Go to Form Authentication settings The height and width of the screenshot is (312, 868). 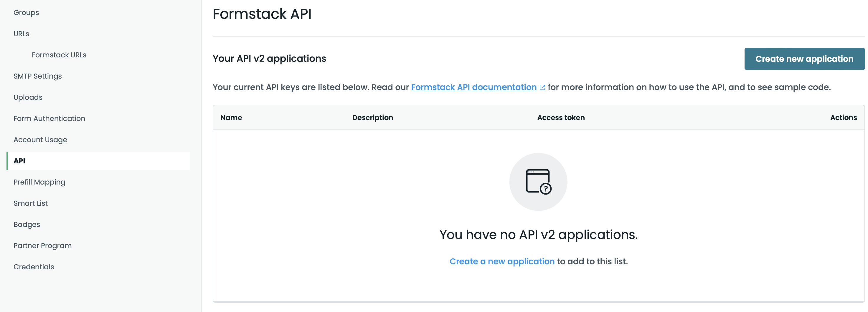coord(49,118)
